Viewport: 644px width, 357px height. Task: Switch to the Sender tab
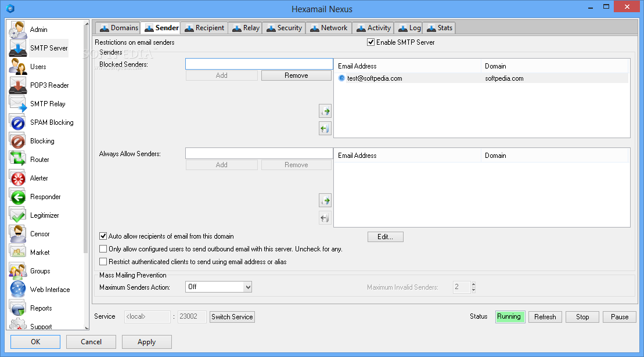[x=161, y=28]
